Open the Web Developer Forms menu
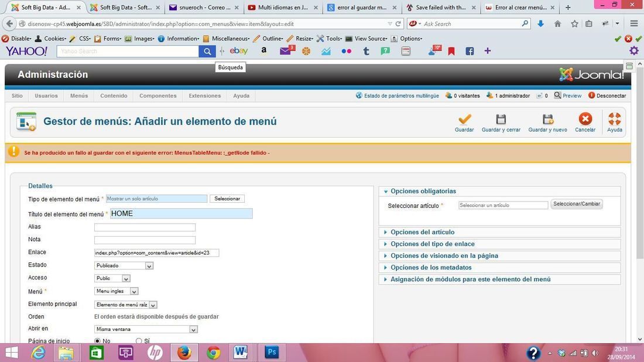The image size is (644, 362). tap(108, 39)
